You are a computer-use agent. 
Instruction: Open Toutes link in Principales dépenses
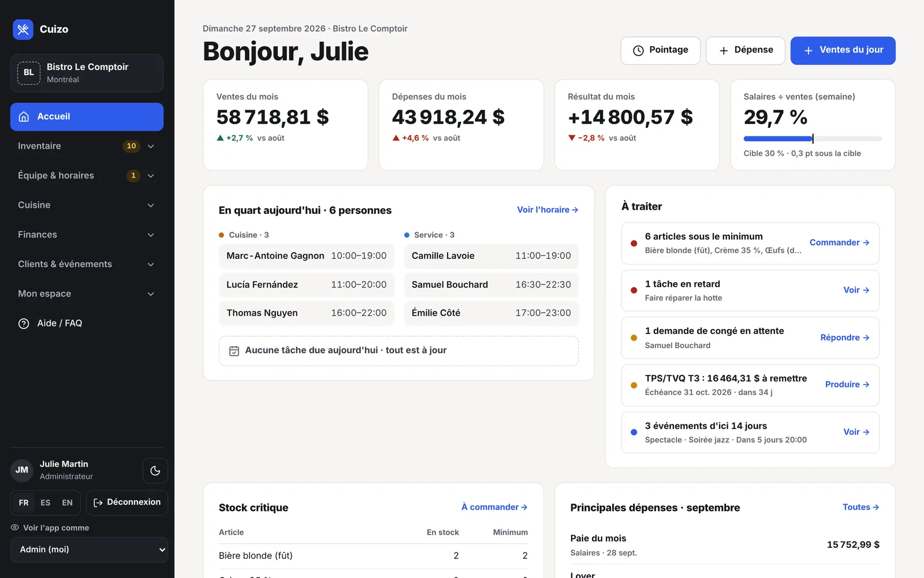[861, 507]
